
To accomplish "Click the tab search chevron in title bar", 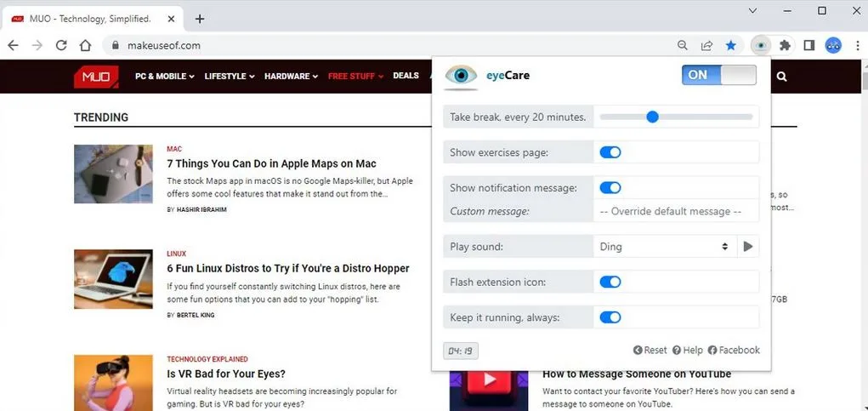I will click(752, 10).
